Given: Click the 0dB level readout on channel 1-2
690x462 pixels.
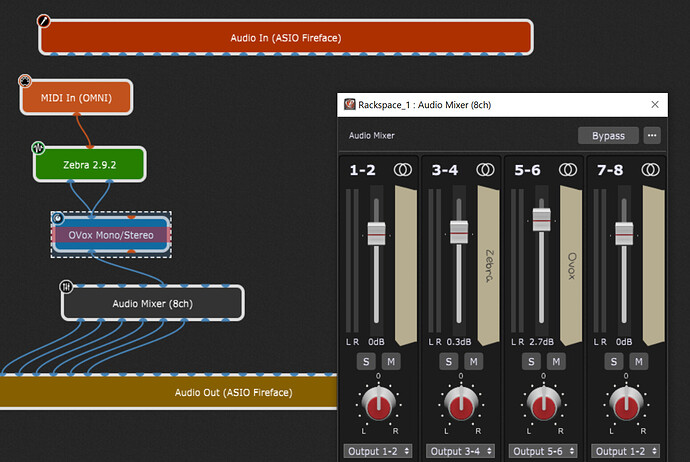Looking at the screenshot, I should 376,342.
